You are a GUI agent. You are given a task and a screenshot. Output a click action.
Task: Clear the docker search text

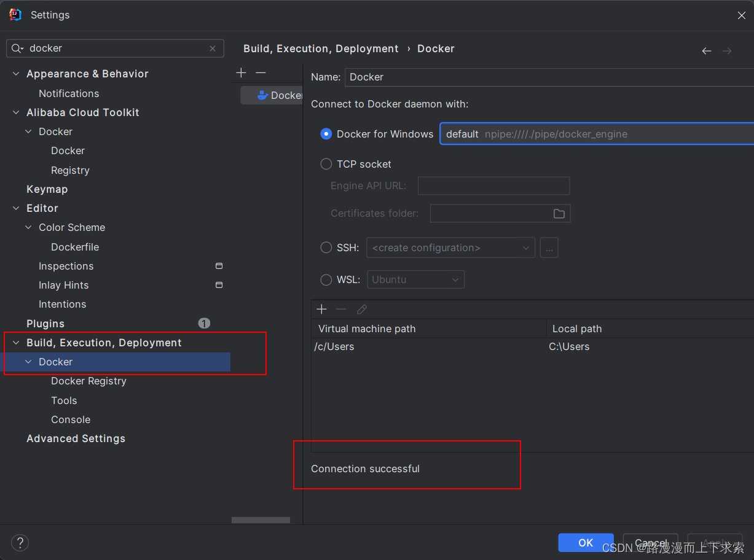coord(213,49)
